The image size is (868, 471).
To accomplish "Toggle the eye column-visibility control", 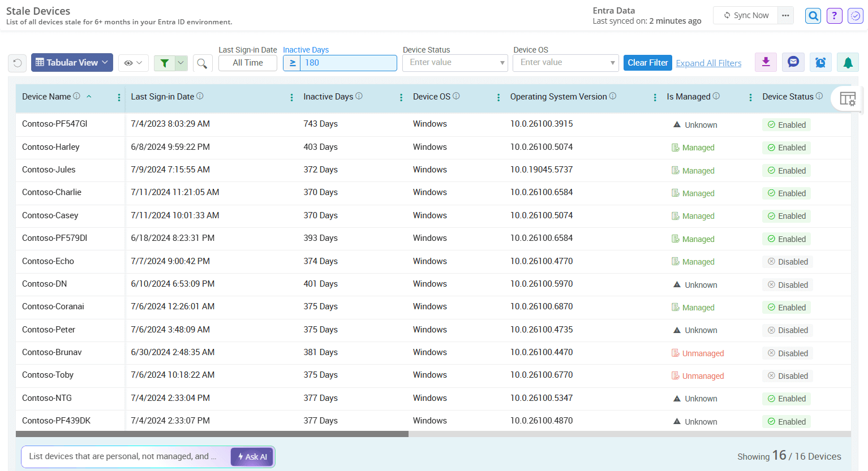I will 133,62.
